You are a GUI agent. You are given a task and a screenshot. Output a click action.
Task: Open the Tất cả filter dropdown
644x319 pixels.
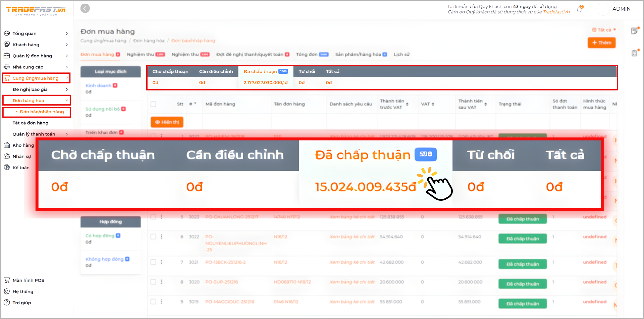tap(604, 30)
